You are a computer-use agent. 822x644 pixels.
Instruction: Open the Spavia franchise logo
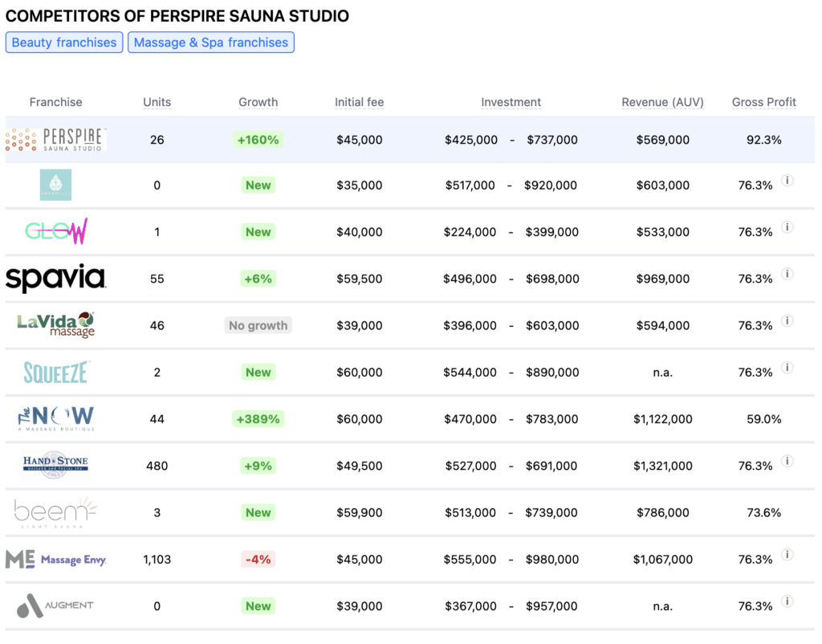coord(55,278)
